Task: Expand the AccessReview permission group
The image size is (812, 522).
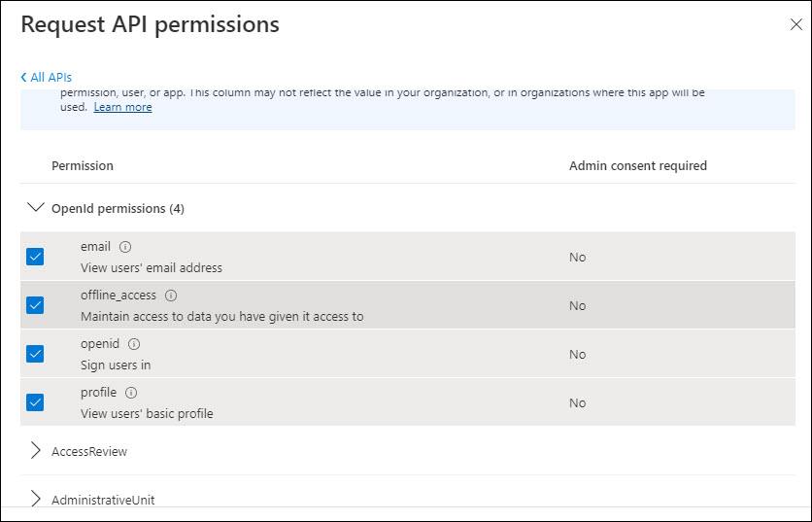Action: [x=36, y=451]
